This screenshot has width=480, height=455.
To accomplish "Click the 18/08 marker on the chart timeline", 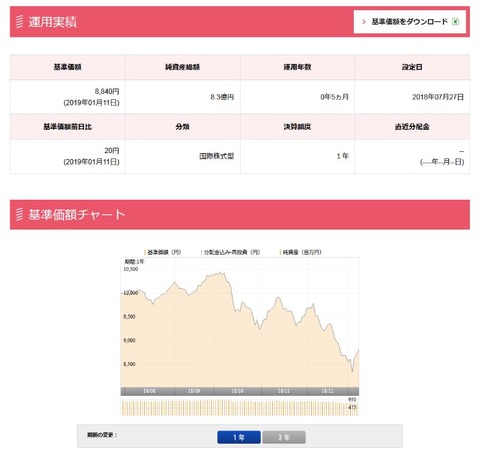I will point(149,391).
